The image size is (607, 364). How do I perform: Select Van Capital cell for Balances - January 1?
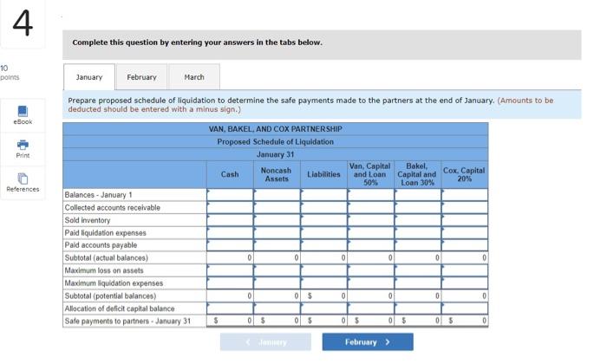371,195
